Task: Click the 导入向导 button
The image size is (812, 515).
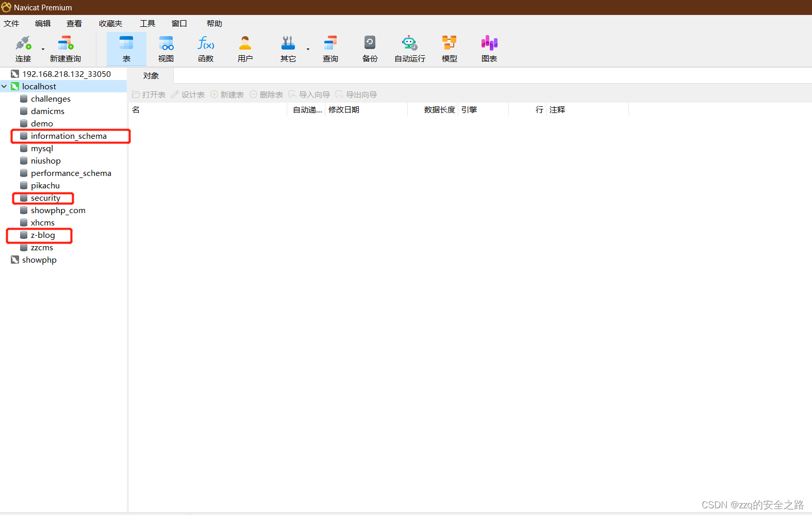Action: pos(309,94)
